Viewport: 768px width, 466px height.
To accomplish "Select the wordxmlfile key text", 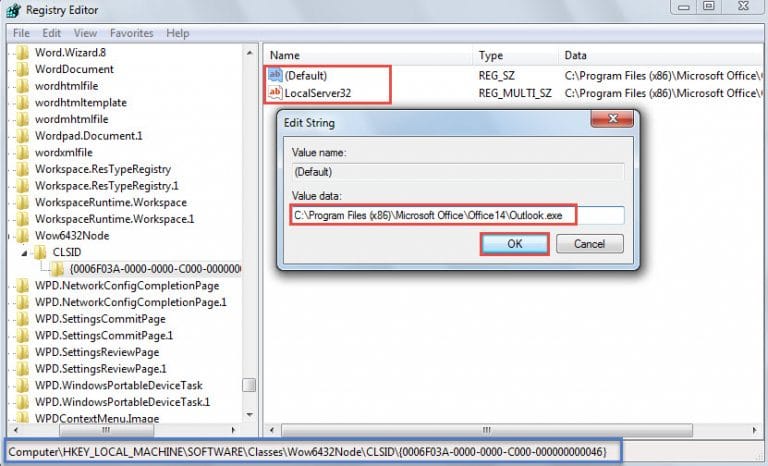I will click(x=64, y=152).
